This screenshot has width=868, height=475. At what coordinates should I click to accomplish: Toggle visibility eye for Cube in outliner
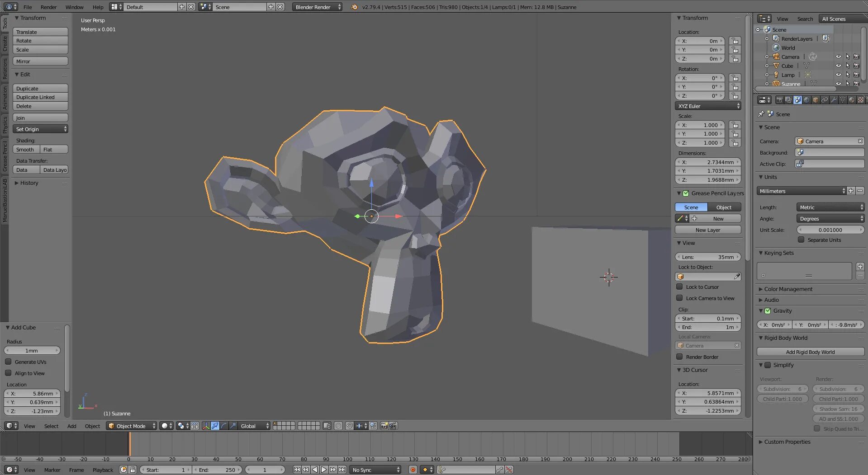click(x=838, y=66)
